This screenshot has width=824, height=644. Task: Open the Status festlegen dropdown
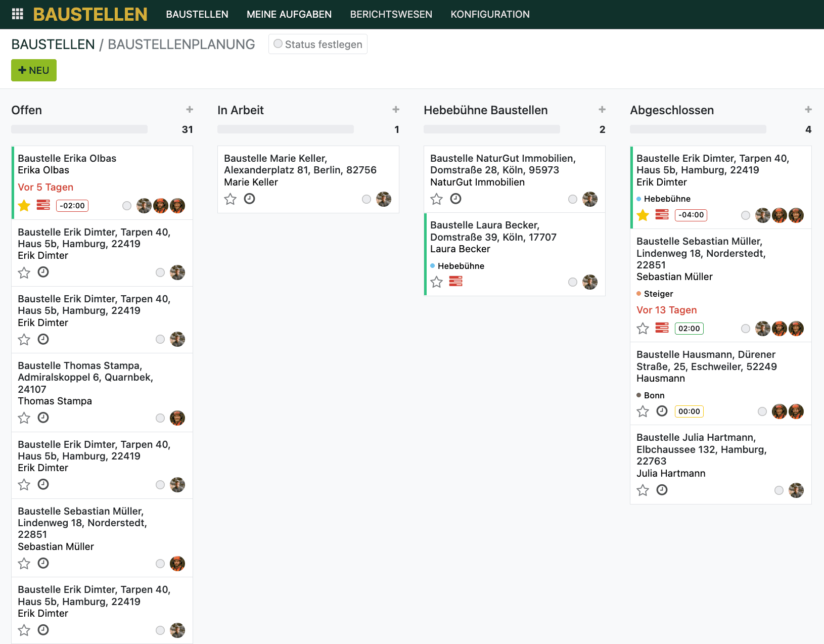tap(318, 44)
